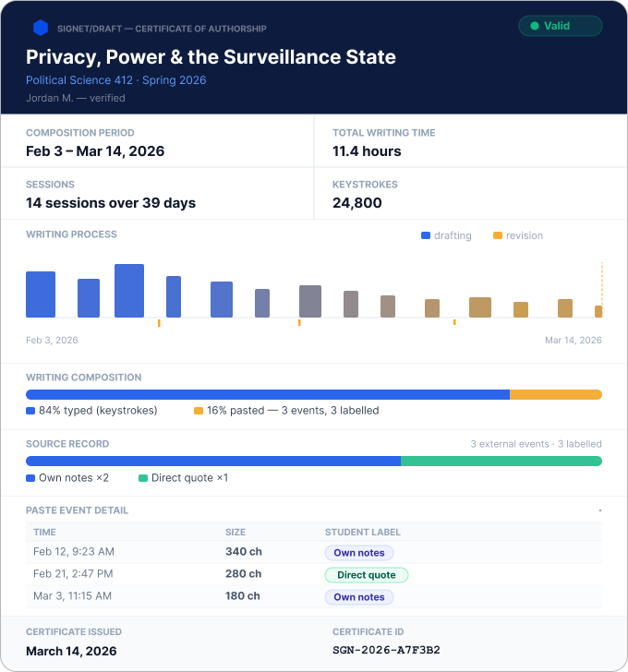Click the blue typed portion of composition bar
The height and width of the screenshot is (672, 628).
(x=268, y=394)
